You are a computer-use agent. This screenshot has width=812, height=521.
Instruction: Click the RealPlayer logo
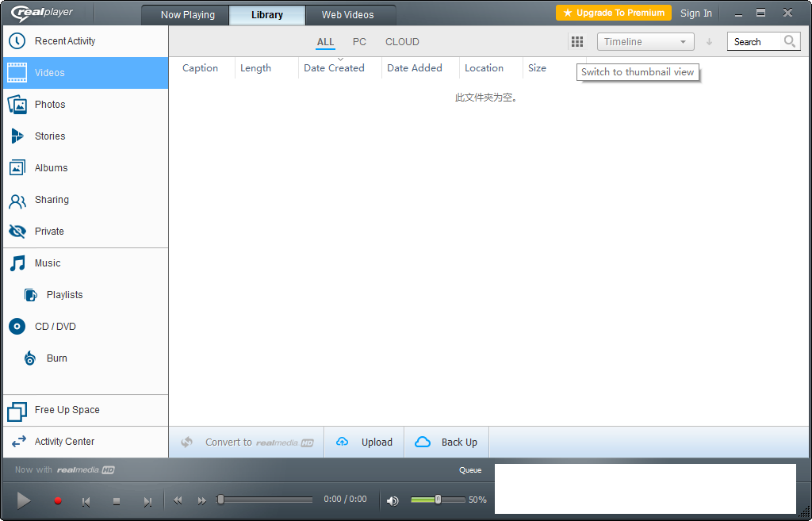[x=43, y=13]
